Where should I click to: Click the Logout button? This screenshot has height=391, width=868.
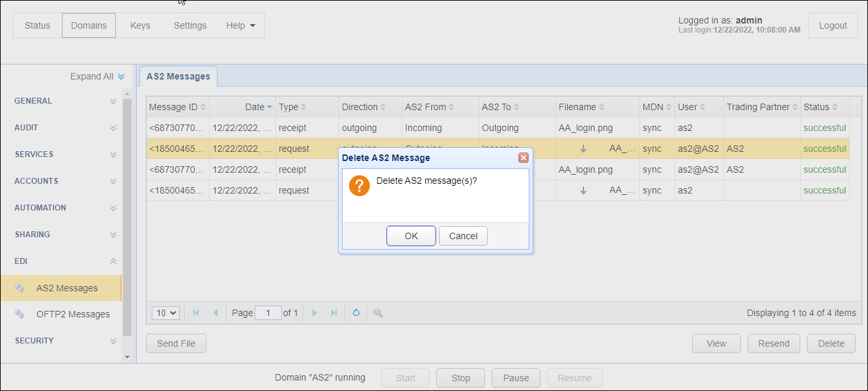(833, 25)
